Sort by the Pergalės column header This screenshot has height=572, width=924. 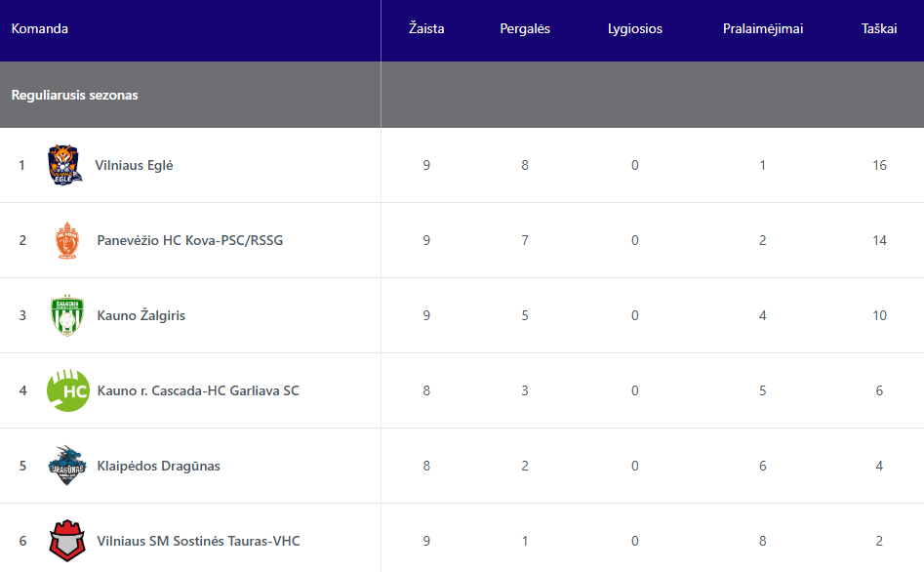click(525, 28)
